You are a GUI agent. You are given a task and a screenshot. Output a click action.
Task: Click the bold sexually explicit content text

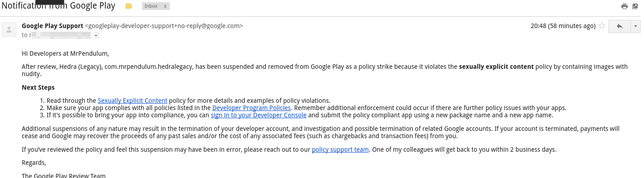pos(496,67)
